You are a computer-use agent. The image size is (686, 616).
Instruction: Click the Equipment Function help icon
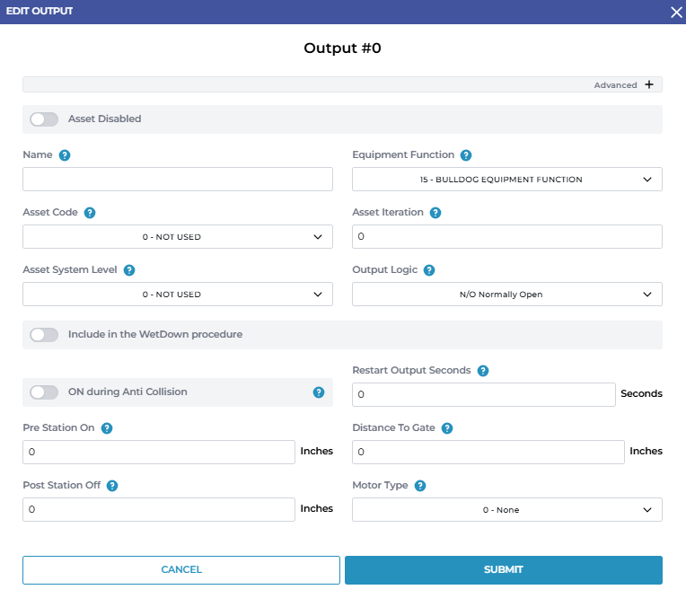click(x=466, y=155)
